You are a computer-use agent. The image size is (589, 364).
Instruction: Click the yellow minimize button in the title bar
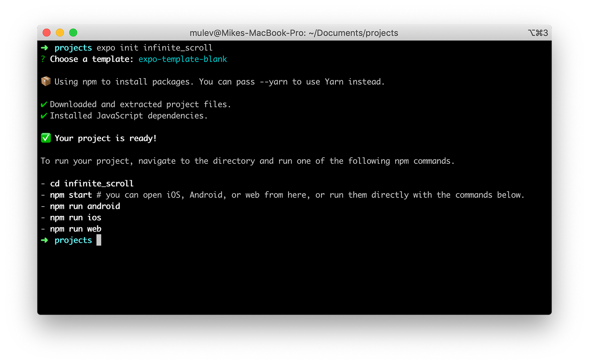[60, 32]
